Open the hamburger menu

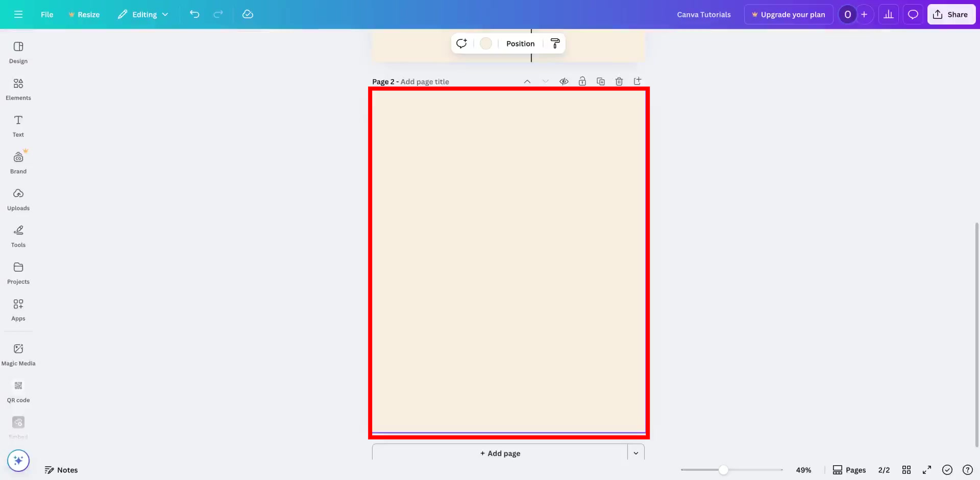click(18, 14)
